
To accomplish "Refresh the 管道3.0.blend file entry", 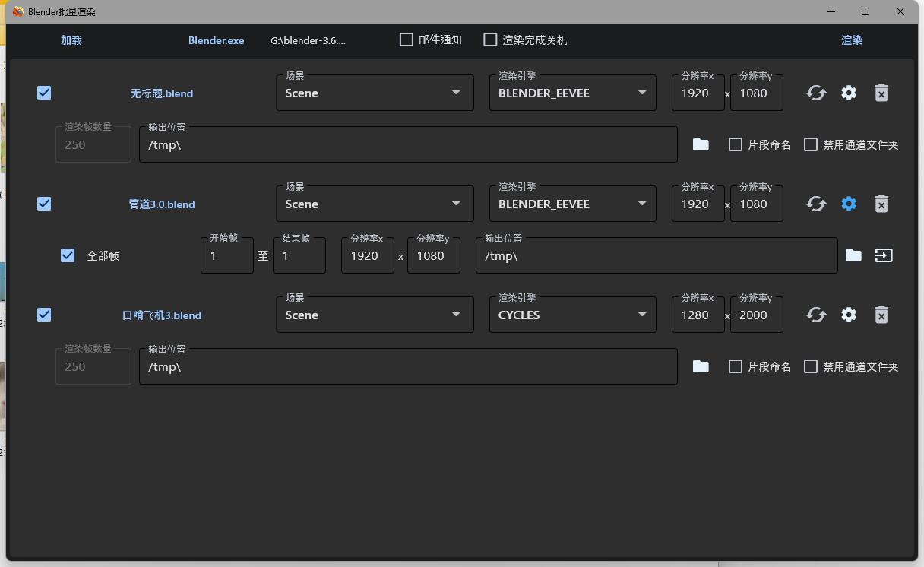I will click(816, 204).
